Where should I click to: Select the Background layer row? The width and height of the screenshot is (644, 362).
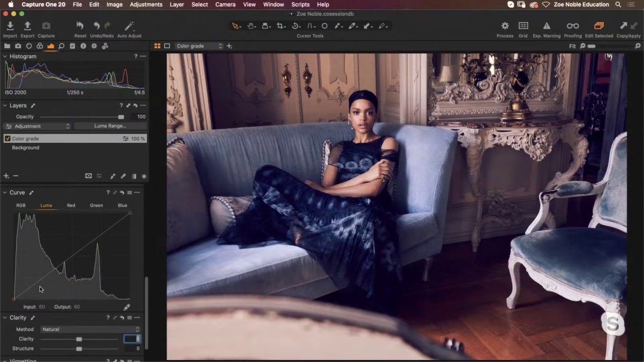(74, 148)
